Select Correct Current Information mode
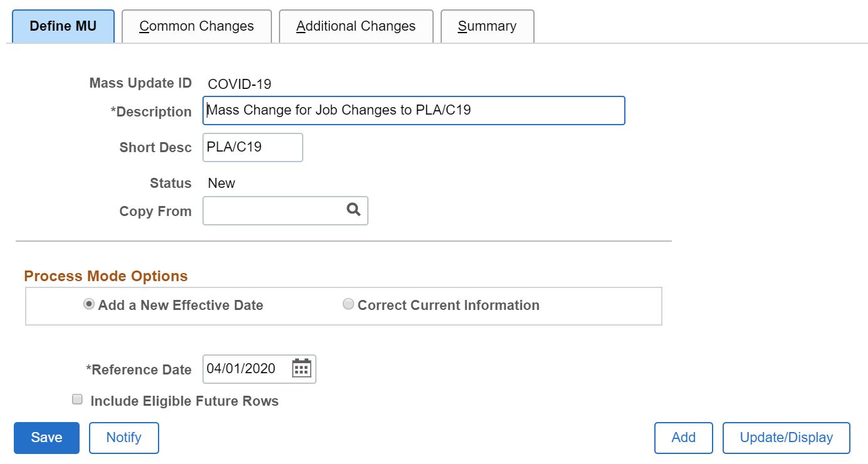 click(x=348, y=305)
